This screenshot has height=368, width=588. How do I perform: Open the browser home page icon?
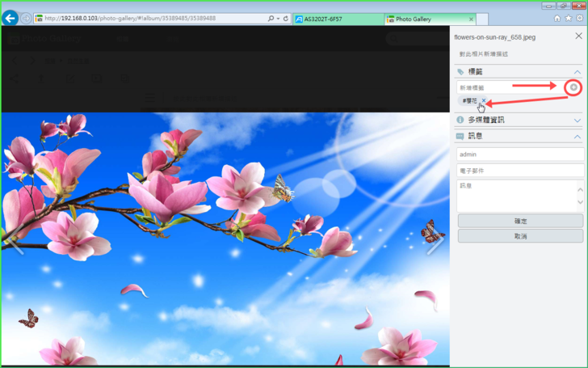tap(557, 19)
